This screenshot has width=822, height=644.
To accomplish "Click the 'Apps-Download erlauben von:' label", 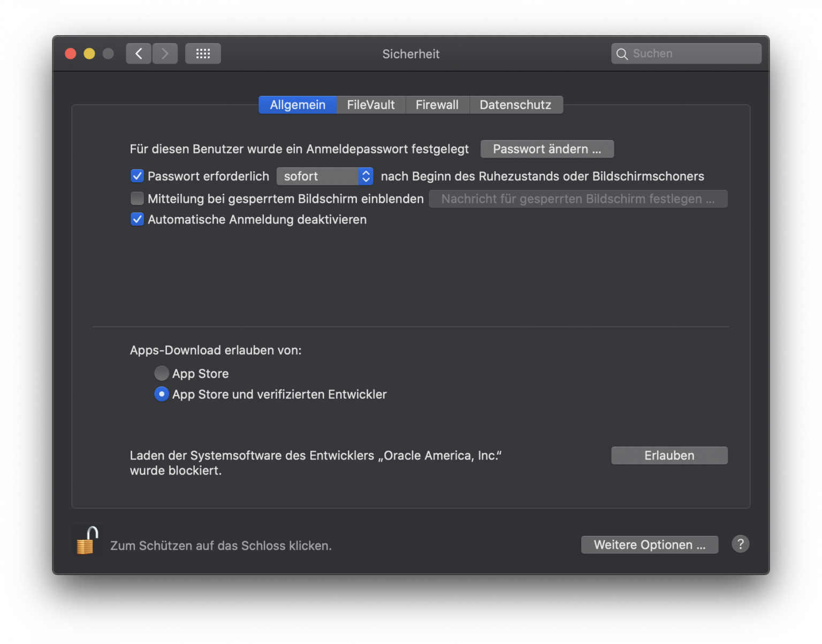I will [x=216, y=350].
